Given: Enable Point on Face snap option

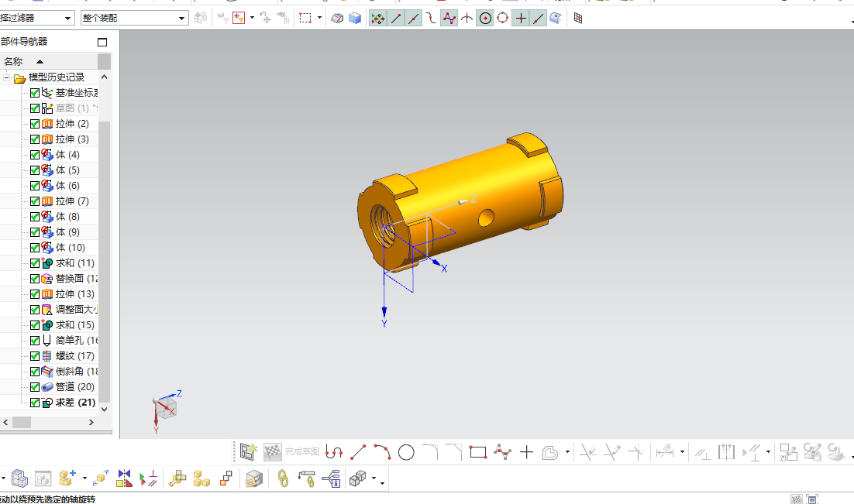Looking at the screenshot, I should [x=556, y=19].
